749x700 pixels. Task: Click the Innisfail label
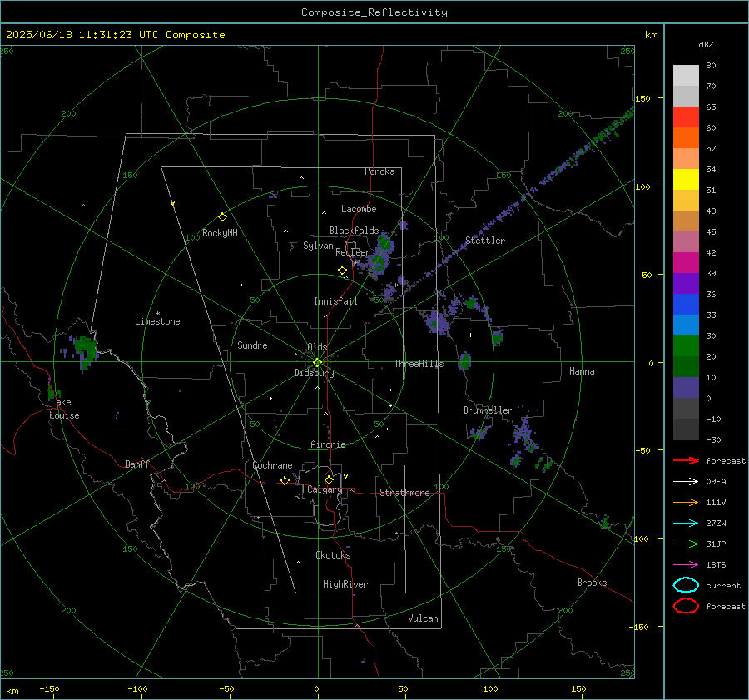(335, 301)
